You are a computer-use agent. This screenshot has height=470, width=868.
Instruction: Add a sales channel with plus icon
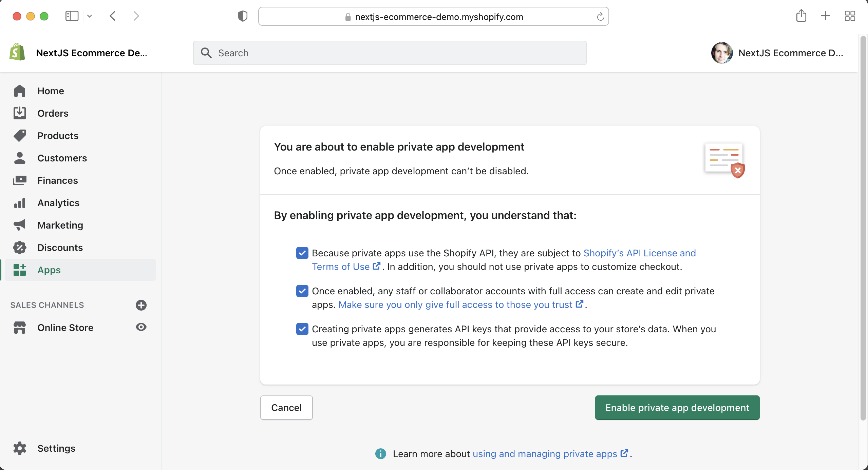(x=141, y=305)
